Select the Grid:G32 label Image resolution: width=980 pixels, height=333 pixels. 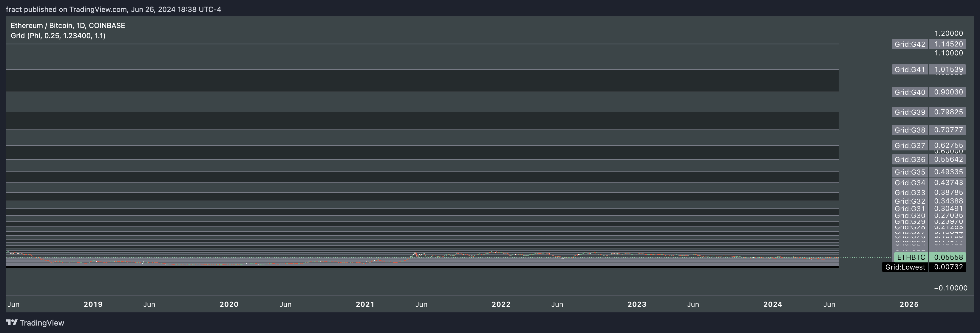[910, 201]
